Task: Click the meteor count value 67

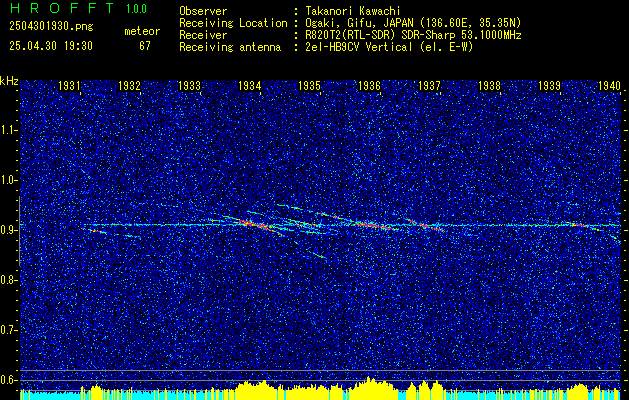Action: 145,46
